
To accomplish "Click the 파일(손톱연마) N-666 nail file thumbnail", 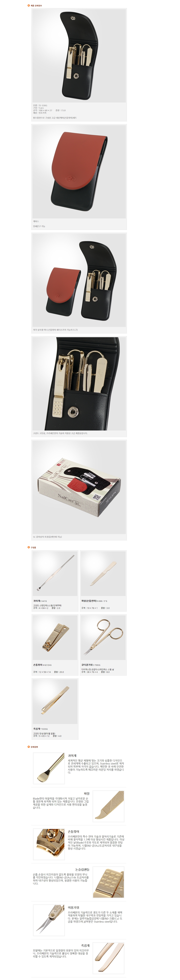I will pos(103,574).
